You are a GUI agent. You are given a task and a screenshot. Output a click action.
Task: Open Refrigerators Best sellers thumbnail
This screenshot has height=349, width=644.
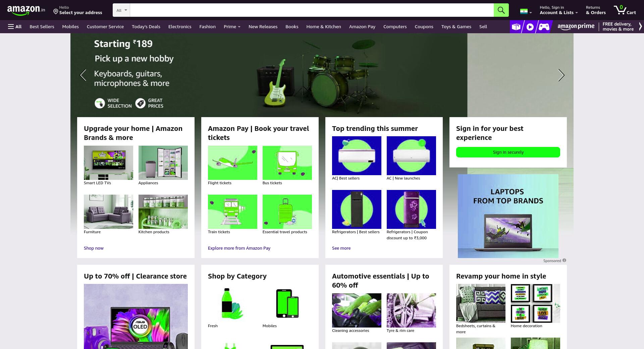pos(357,209)
